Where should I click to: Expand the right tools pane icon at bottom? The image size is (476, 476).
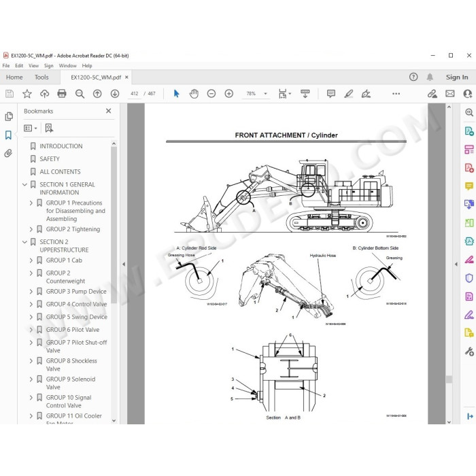coord(470,416)
